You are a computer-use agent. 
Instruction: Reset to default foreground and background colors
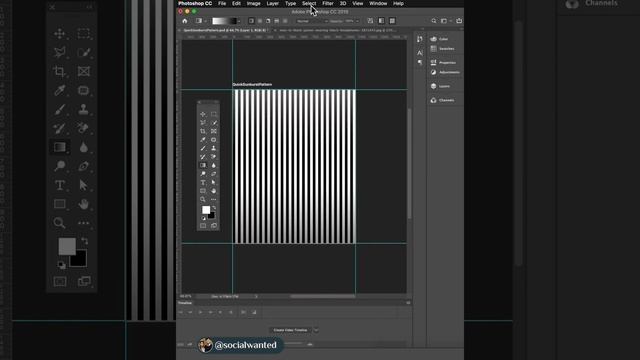coord(204,218)
